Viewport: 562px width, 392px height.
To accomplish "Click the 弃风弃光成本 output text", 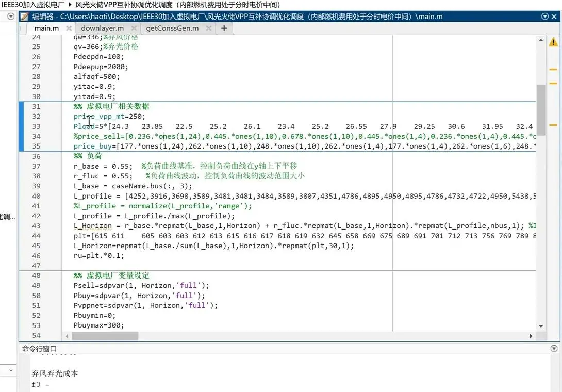I will click(x=55, y=373).
